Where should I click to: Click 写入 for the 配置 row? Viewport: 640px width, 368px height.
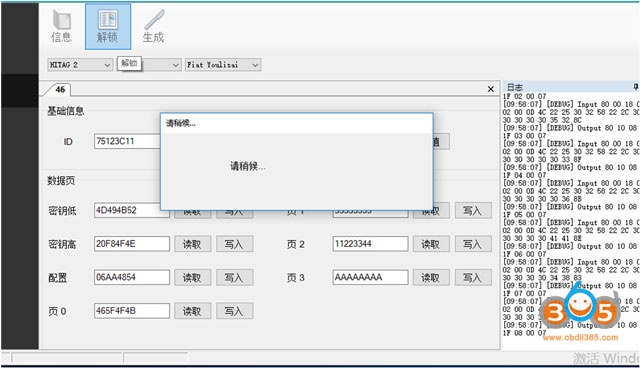pyautogui.click(x=234, y=277)
